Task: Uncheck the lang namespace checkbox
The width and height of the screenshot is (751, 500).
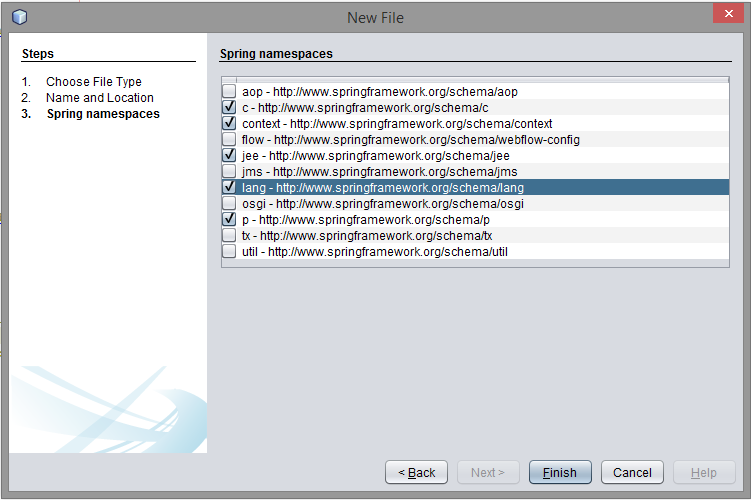Action: coord(229,187)
